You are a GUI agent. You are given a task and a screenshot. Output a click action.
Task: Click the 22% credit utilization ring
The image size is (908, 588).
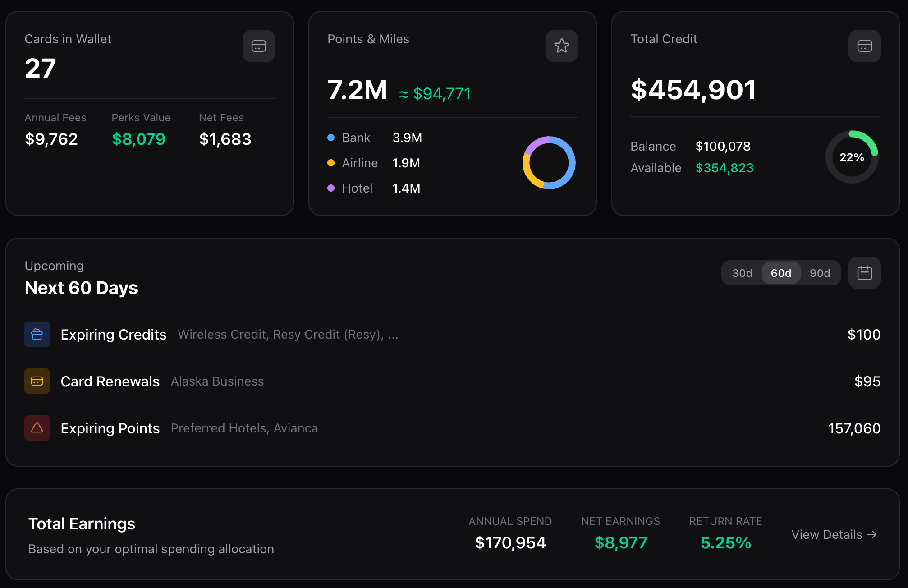tap(852, 157)
